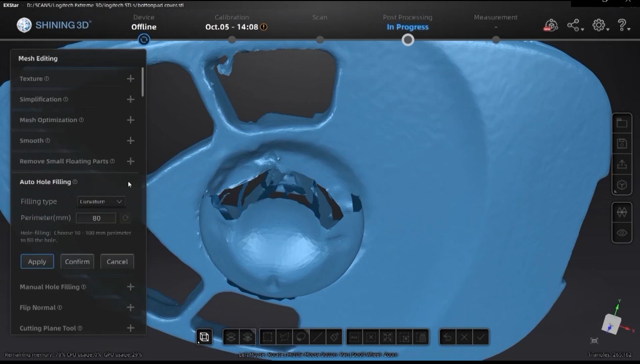Click the Apply button in Auto Hole Filling
Viewport: 640px width, 364px height.
click(x=37, y=262)
